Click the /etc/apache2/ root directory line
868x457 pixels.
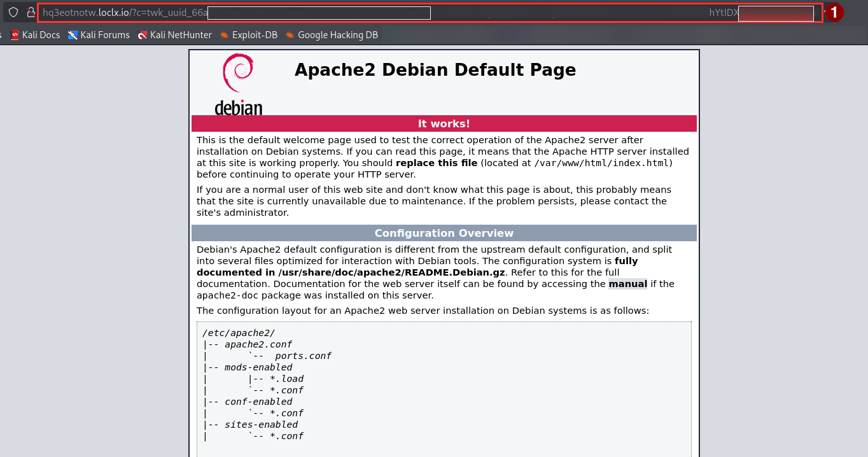click(x=239, y=333)
